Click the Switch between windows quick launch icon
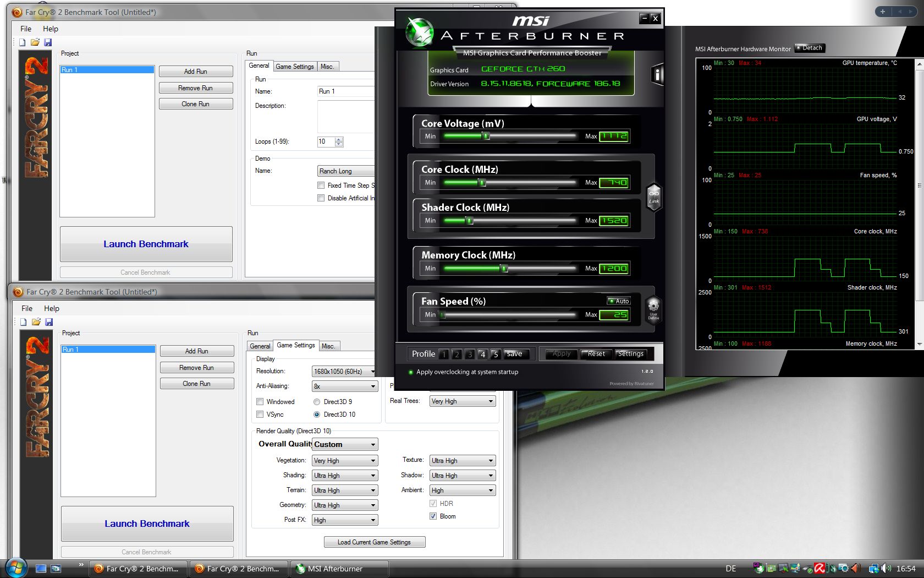This screenshot has width=924, height=578. click(x=56, y=569)
